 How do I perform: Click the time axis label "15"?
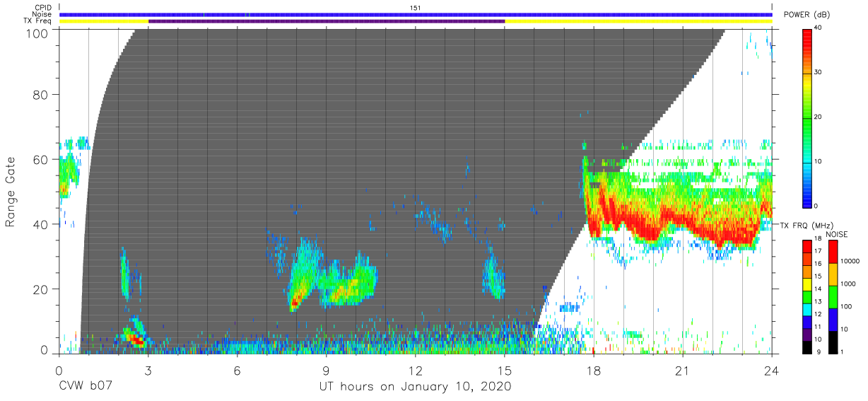click(505, 370)
